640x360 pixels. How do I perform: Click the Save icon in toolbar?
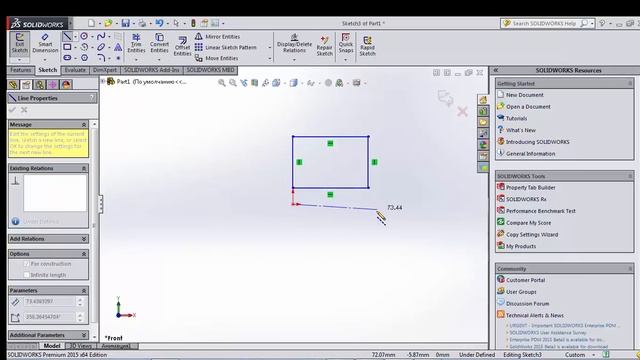[125, 23]
